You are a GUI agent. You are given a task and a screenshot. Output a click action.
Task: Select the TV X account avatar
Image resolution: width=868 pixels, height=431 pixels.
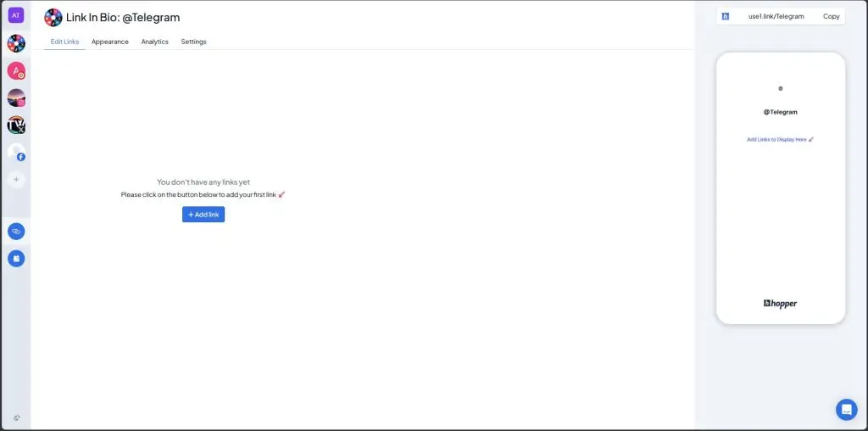[16, 126]
